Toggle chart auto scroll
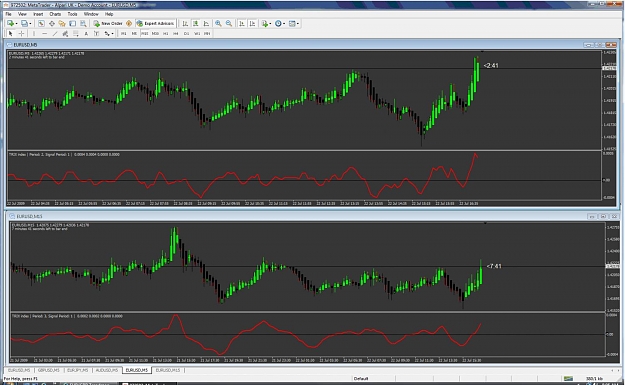The width and height of the screenshot is (625, 385). (242, 24)
